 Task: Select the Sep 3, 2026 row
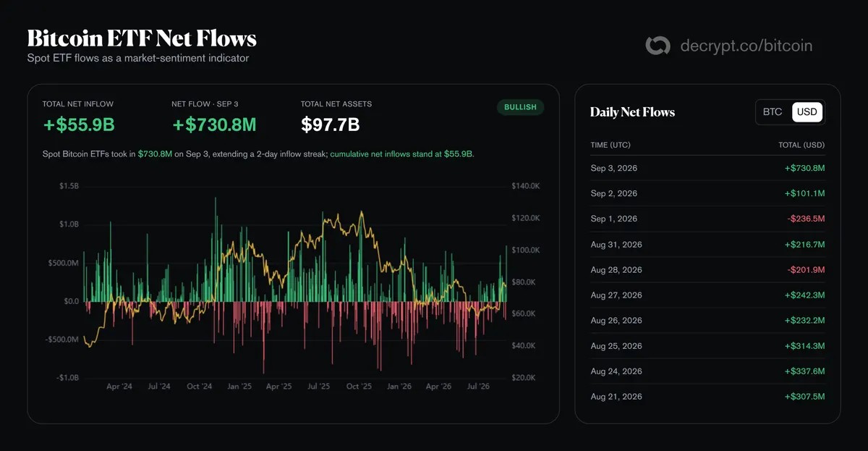point(707,168)
